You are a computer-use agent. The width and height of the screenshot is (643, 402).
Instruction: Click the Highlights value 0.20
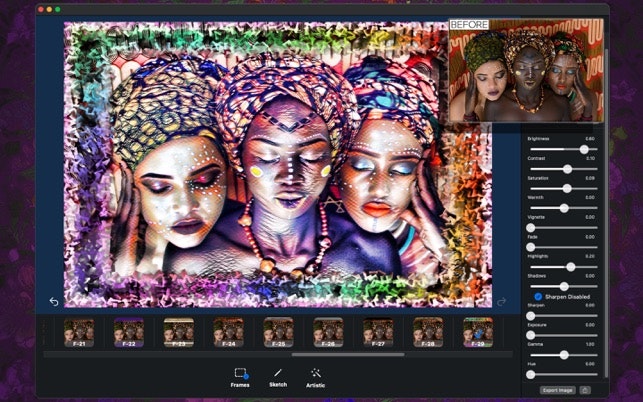pyautogui.click(x=590, y=256)
